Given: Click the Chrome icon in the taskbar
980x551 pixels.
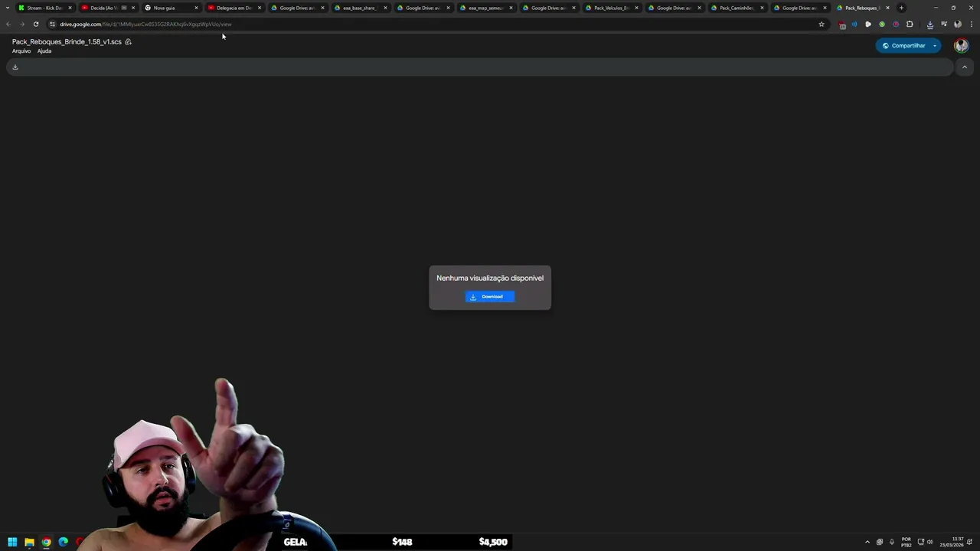Looking at the screenshot, I should click(46, 542).
